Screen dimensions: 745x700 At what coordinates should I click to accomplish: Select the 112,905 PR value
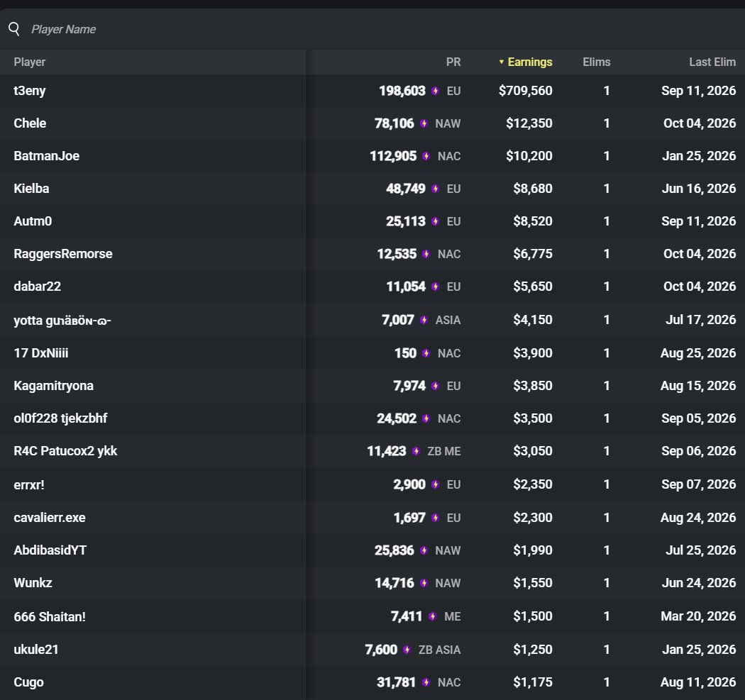pyautogui.click(x=393, y=156)
